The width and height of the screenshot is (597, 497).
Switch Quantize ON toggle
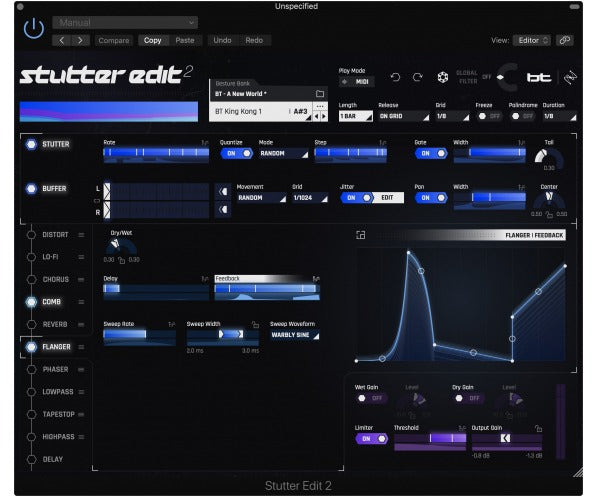click(x=236, y=153)
